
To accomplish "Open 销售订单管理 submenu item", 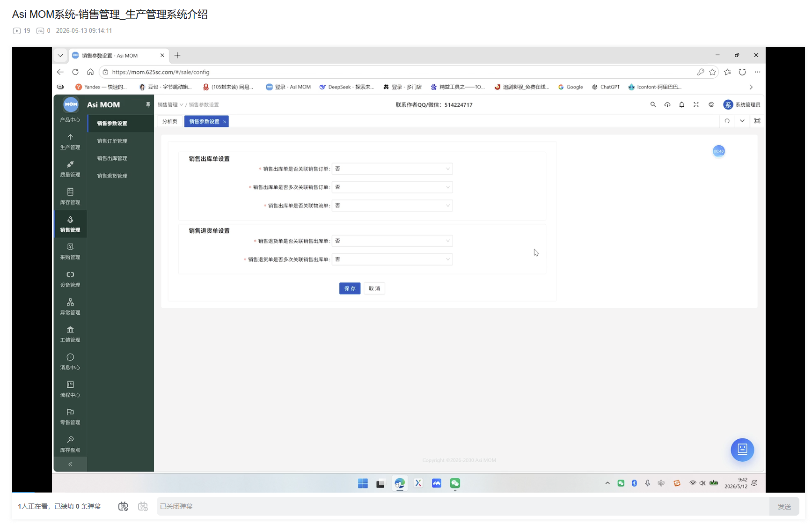I will pyautogui.click(x=120, y=141).
